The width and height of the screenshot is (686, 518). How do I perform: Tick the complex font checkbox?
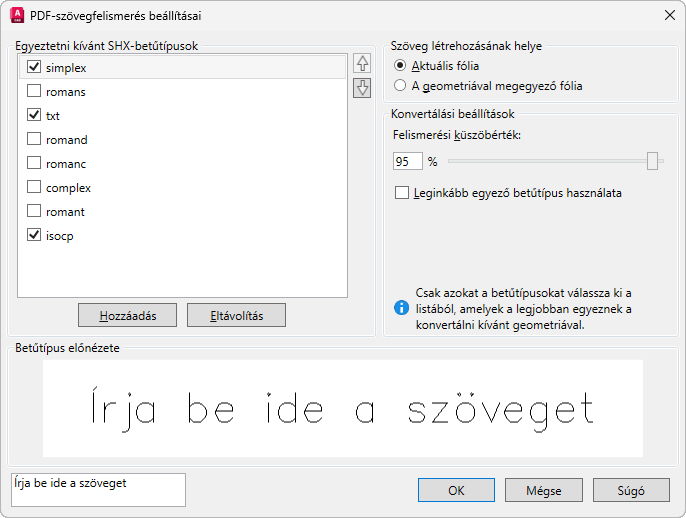34,187
